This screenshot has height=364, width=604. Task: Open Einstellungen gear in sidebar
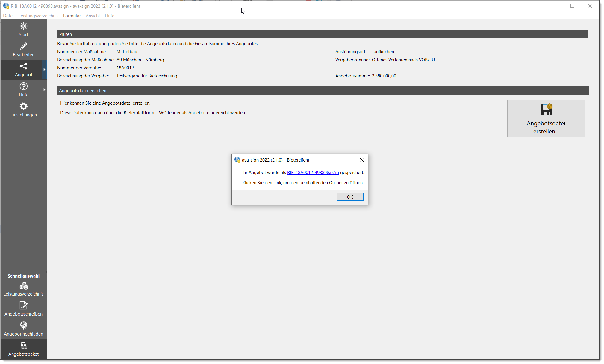[23, 110]
